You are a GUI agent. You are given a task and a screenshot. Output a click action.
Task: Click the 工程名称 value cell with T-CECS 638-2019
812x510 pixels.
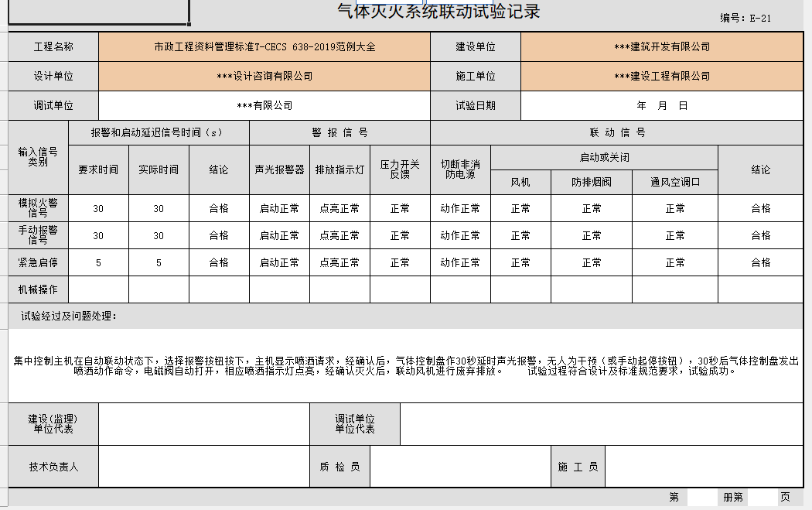click(x=264, y=47)
